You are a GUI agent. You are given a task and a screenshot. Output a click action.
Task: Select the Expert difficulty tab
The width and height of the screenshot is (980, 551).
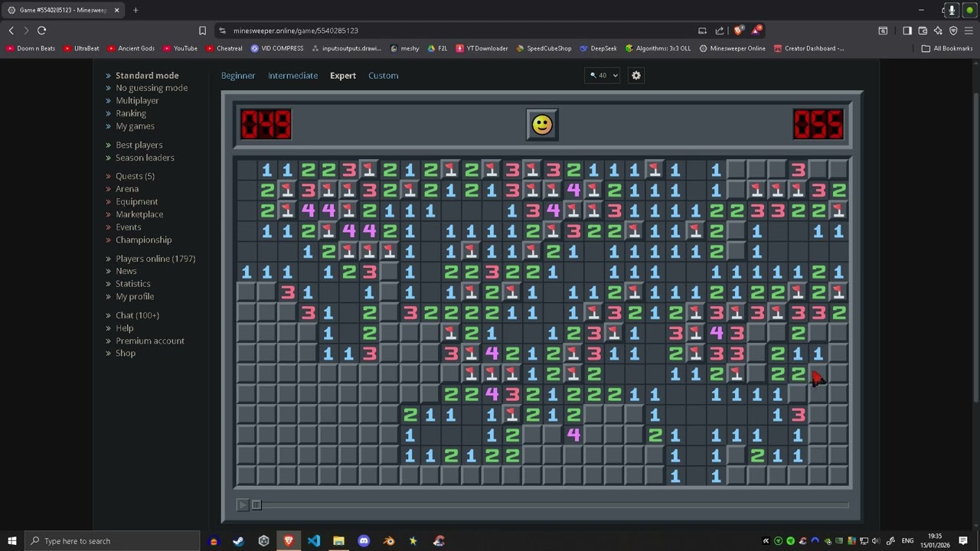coord(343,76)
